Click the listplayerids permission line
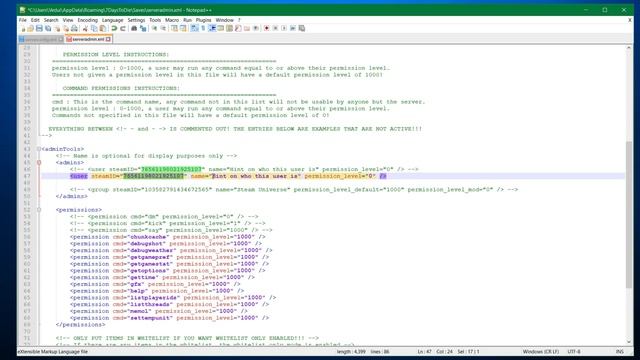 tap(173, 298)
